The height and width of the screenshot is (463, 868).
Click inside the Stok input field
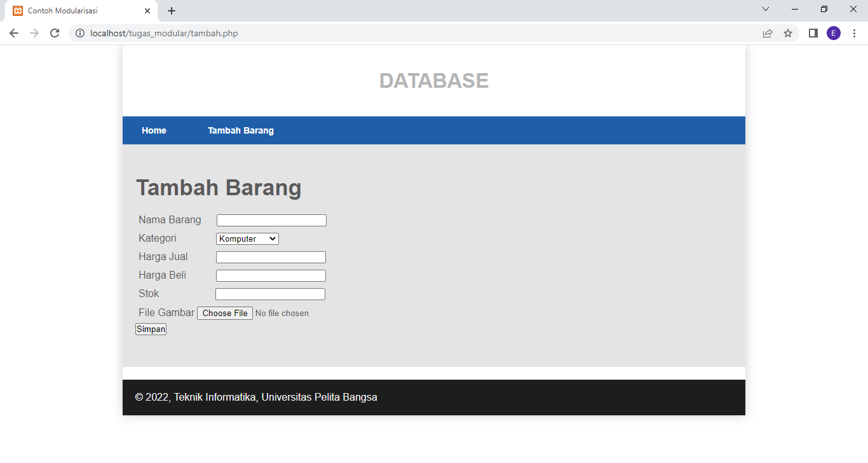point(270,294)
